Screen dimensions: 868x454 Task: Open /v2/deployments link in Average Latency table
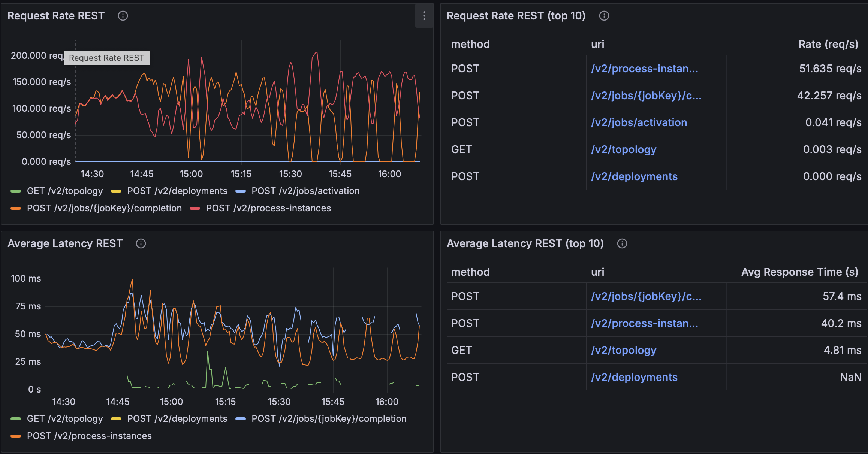coord(634,377)
